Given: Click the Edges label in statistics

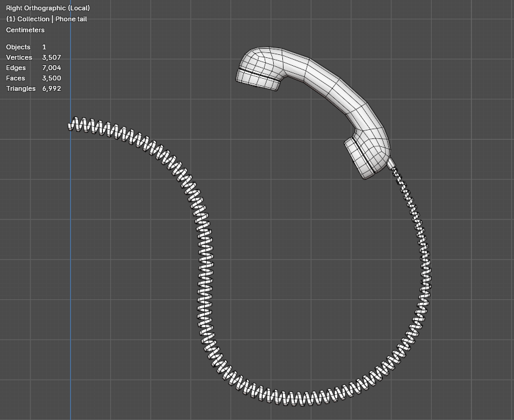Looking at the screenshot, I should (x=16, y=68).
